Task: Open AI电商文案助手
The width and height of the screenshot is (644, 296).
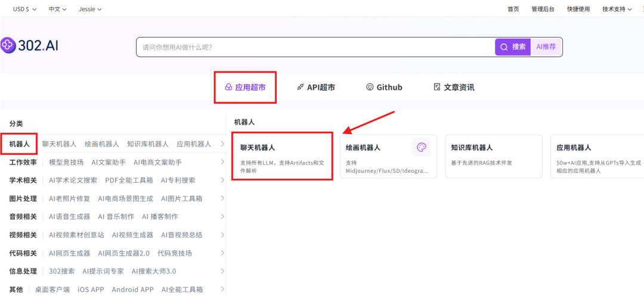Action: click(157, 162)
